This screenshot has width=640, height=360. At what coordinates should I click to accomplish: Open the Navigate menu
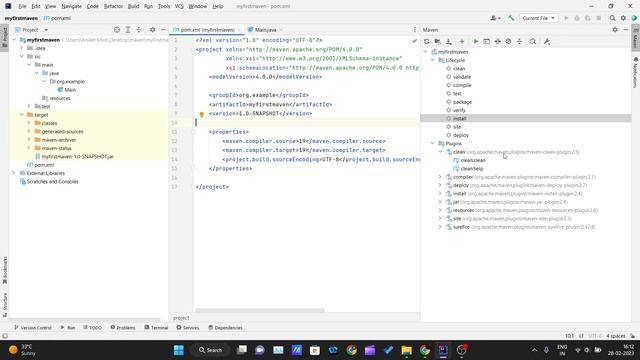coord(71,6)
